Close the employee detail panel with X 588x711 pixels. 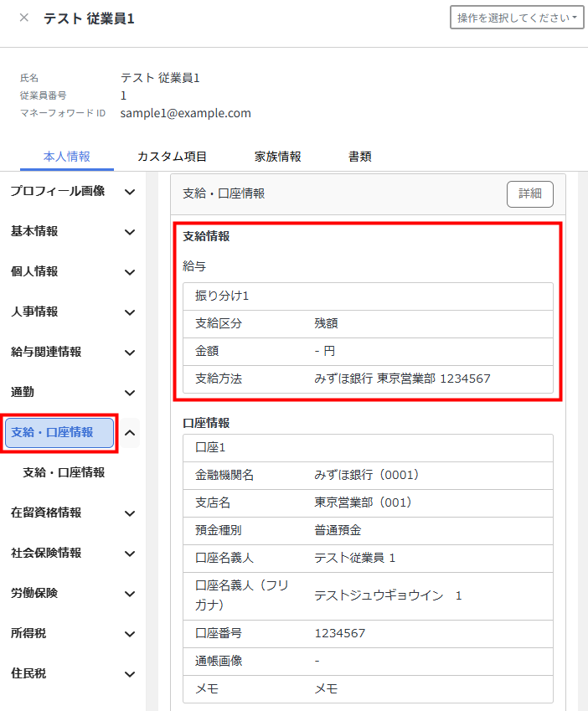23,18
